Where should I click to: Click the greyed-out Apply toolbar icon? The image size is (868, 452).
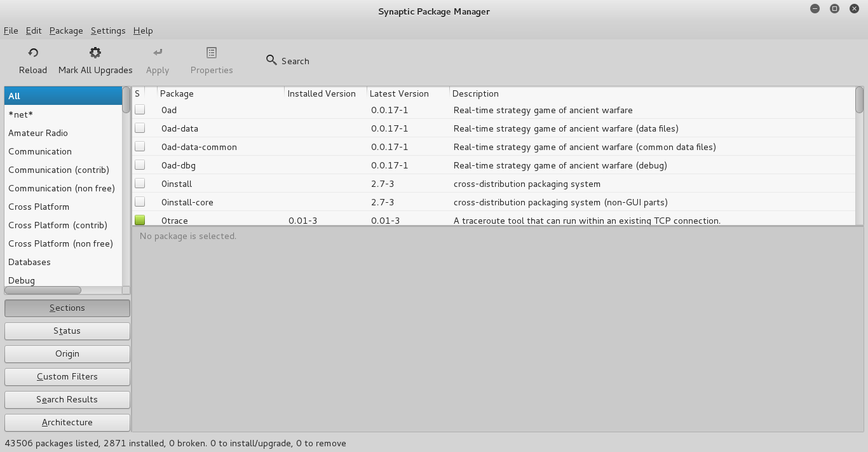pyautogui.click(x=158, y=53)
